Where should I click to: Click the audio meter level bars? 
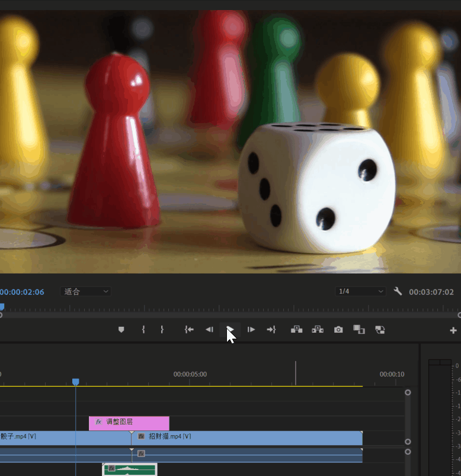coord(440,418)
